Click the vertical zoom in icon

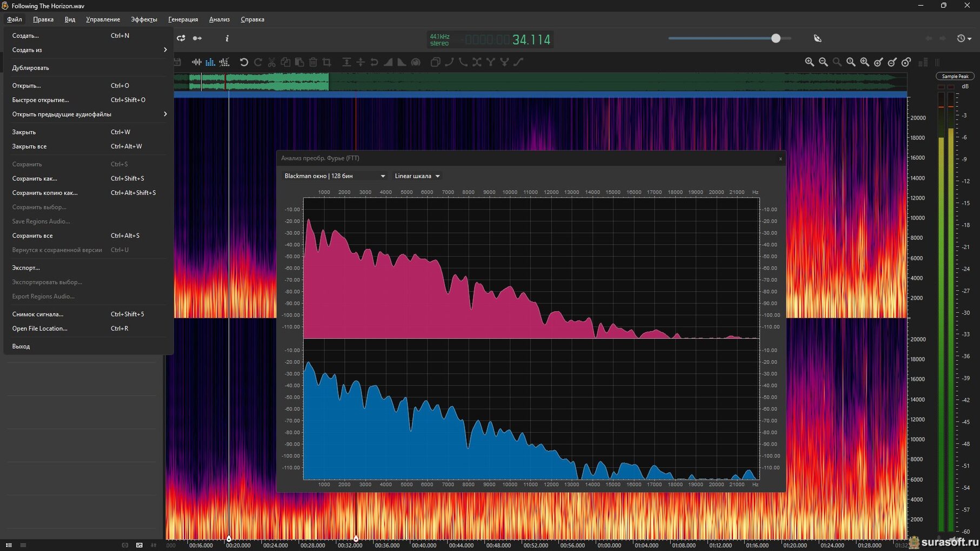[878, 62]
